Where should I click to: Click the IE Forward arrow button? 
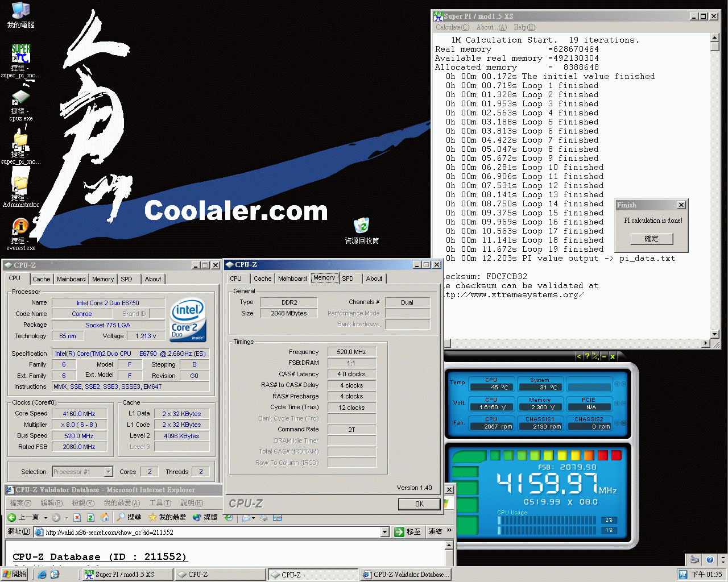point(56,517)
